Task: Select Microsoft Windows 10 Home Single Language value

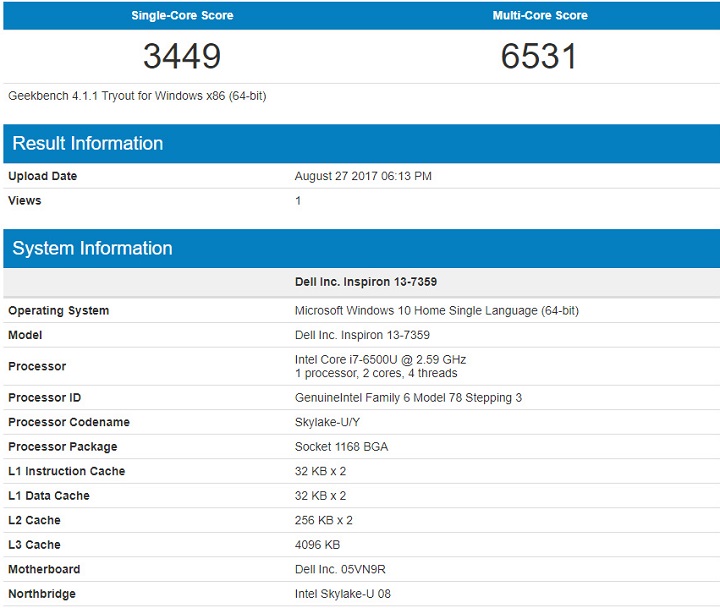Action: point(437,310)
